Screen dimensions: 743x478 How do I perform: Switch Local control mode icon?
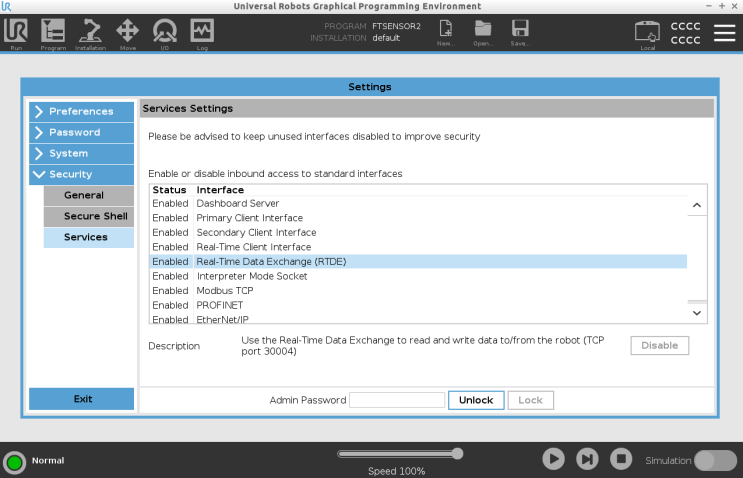point(647,34)
